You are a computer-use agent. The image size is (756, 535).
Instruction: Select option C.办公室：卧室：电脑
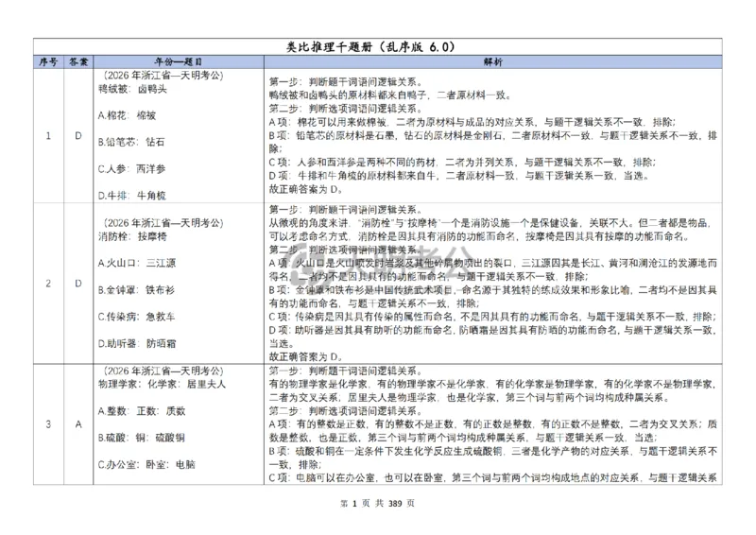click(146, 464)
